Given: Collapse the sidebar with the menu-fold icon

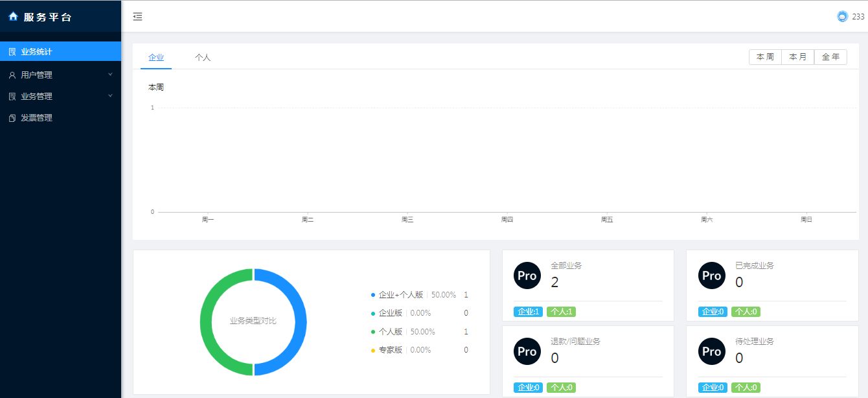Looking at the screenshot, I should (137, 17).
